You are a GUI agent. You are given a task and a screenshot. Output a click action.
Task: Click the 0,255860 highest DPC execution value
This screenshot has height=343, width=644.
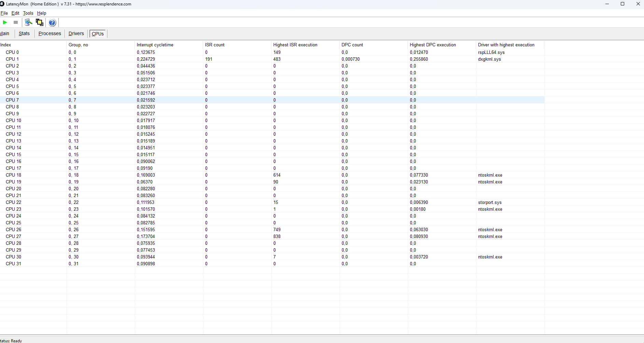tap(419, 59)
